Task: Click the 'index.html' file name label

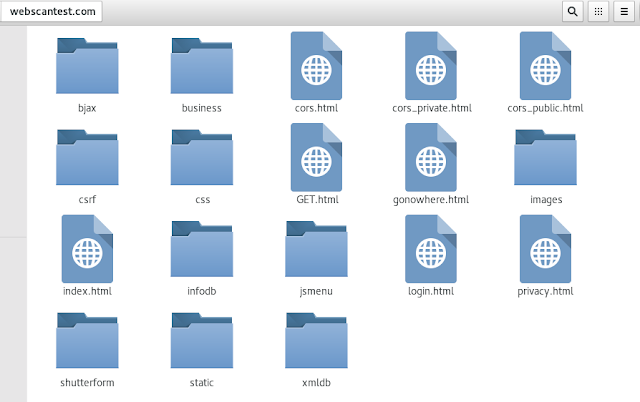Action: (87, 291)
